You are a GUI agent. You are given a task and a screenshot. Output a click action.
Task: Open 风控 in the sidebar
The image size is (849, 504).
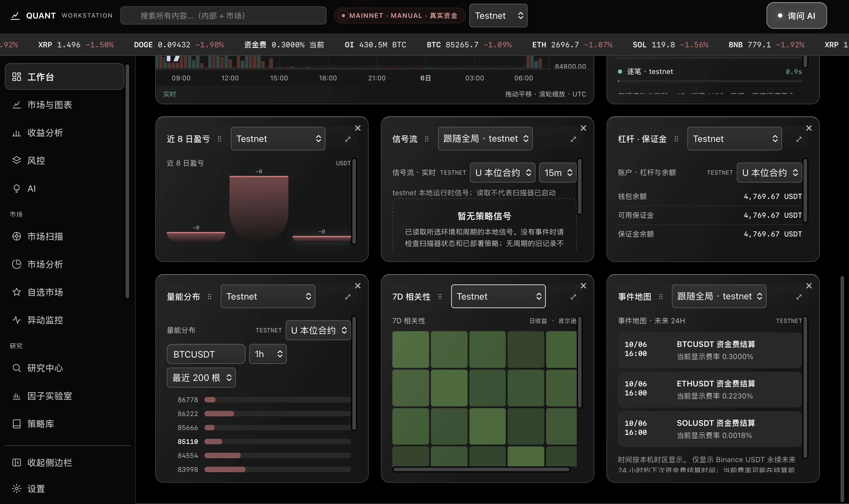coord(65,160)
